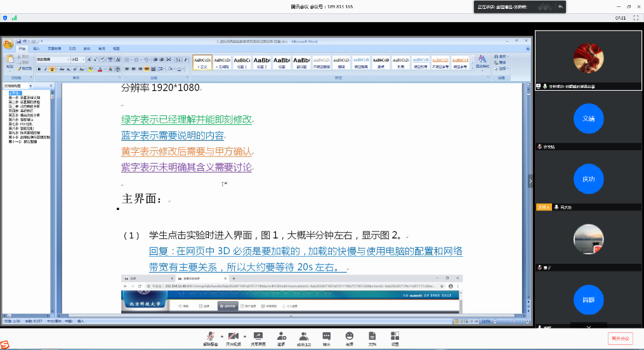The width and height of the screenshot is (644, 350).
Task: Expand the microphone options arrow
Action: tap(221, 335)
